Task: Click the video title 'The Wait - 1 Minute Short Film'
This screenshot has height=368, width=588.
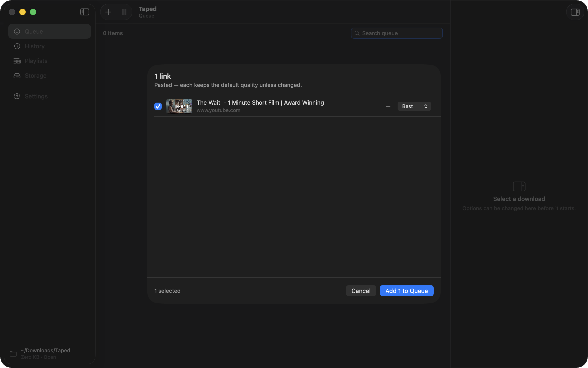Action: pyautogui.click(x=260, y=103)
